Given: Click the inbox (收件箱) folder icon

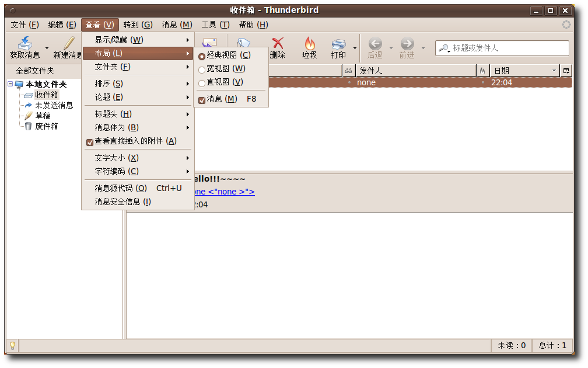Looking at the screenshot, I should point(29,95).
